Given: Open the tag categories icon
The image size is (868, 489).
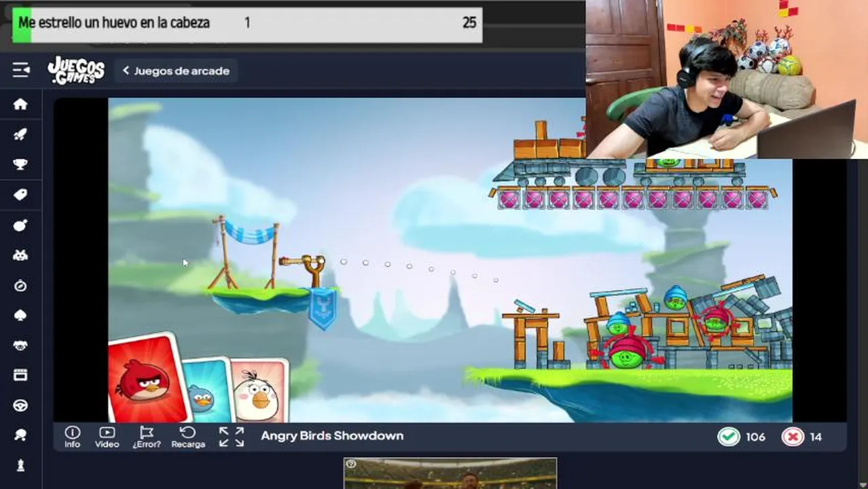Looking at the screenshot, I should point(20,195).
